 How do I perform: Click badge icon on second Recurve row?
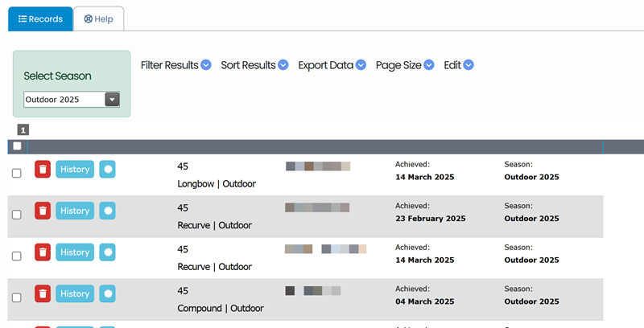point(108,252)
